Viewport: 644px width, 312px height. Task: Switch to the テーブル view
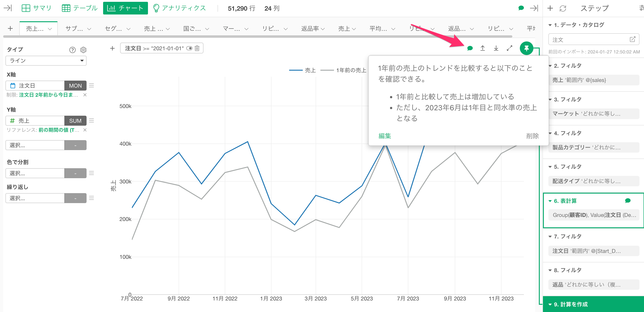click(80, 8)
